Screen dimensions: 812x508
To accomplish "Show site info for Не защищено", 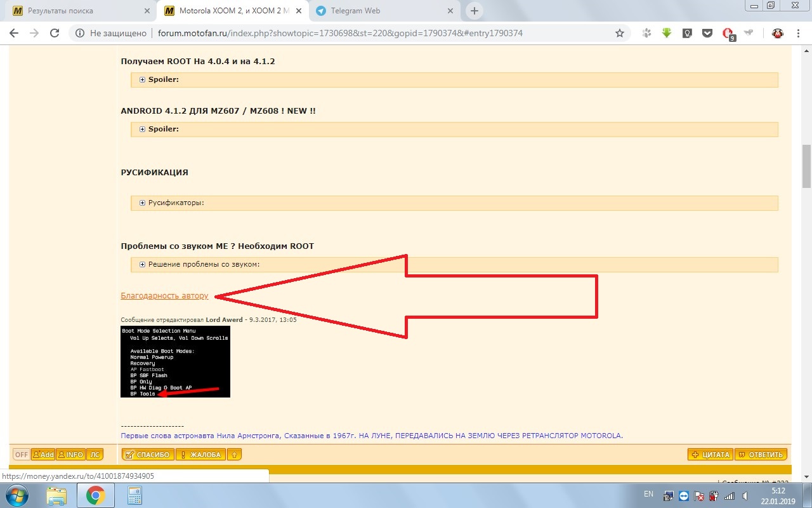I will pyautogui.click(x=110, y=33).
